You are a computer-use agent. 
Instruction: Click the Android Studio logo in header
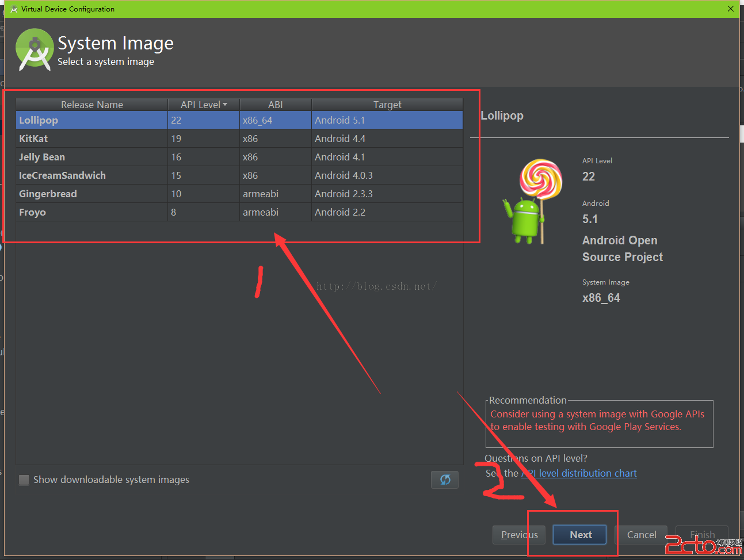point(35,49)
